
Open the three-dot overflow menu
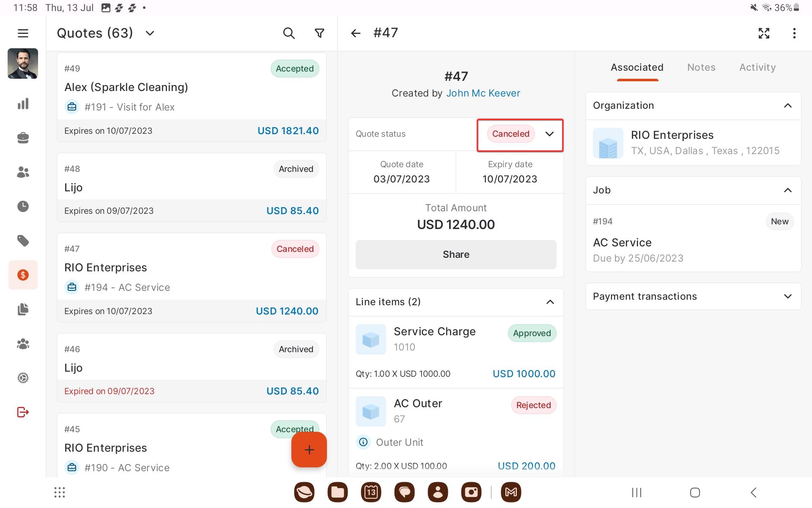click(794, 33)
